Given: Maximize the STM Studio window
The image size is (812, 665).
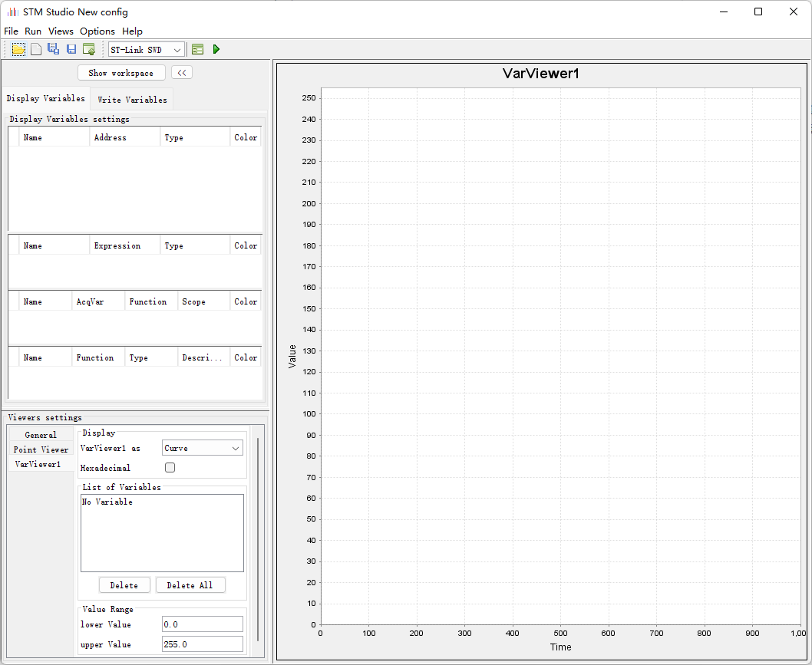Looking at the screenshot, I should tap(758, 12).
